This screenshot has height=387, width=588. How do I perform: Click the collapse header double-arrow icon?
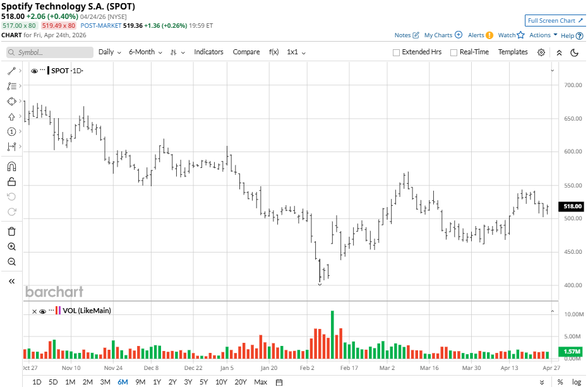[559, 52]
